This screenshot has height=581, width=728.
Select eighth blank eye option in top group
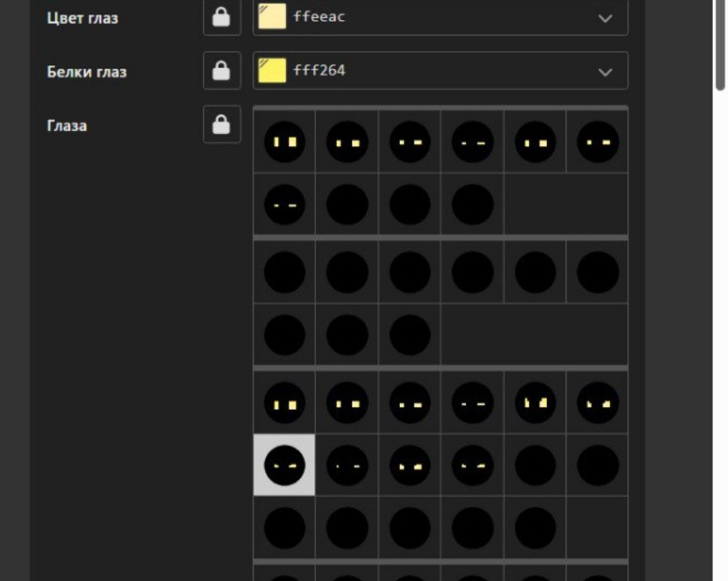[x=347, y=204]
